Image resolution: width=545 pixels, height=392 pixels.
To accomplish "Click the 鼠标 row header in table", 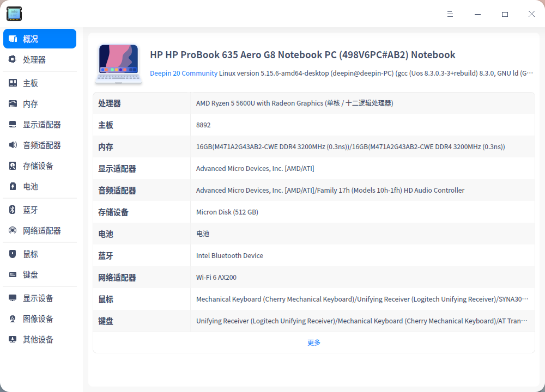I will [x=106, y=299].
